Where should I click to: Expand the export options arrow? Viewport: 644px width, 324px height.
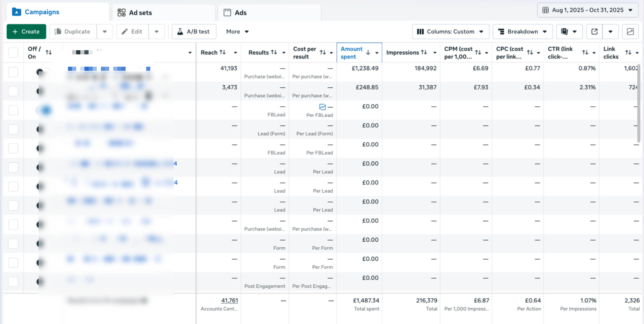tap(610, 31)
